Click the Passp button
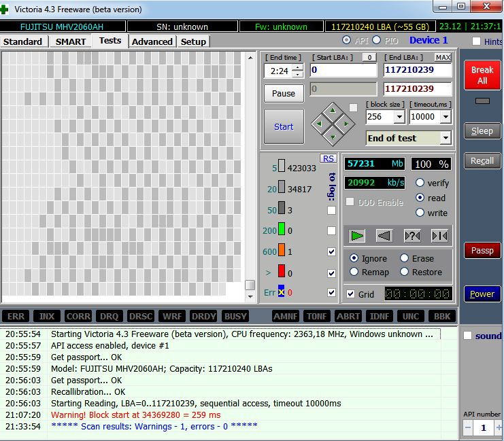Image resolution: width=504 pixels, height=441 pixels. [482, 251]
